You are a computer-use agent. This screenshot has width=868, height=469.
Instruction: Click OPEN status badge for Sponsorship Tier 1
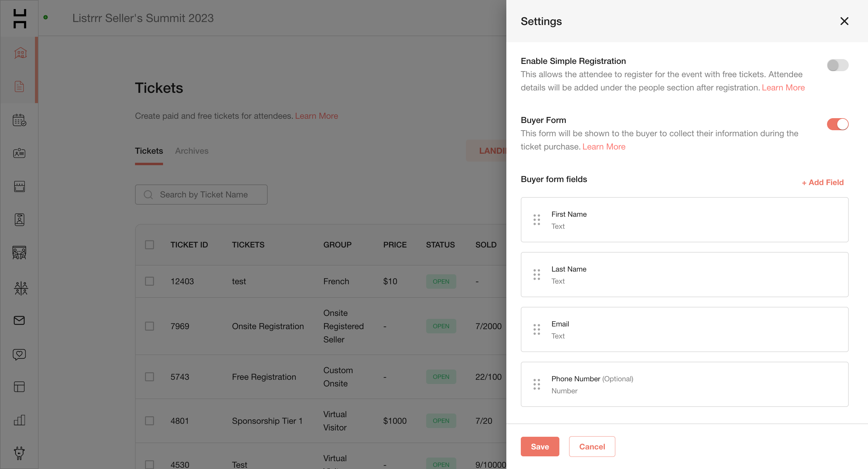441,421
